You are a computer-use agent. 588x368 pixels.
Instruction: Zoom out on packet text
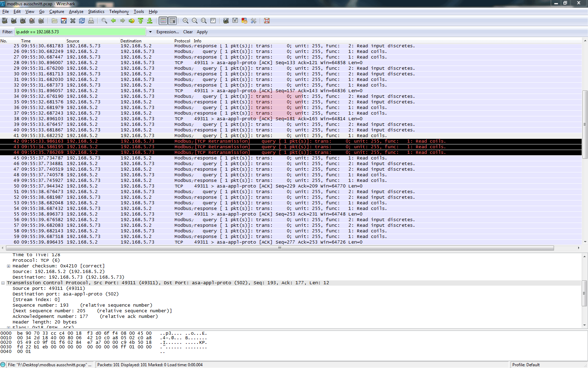point(195,21)
